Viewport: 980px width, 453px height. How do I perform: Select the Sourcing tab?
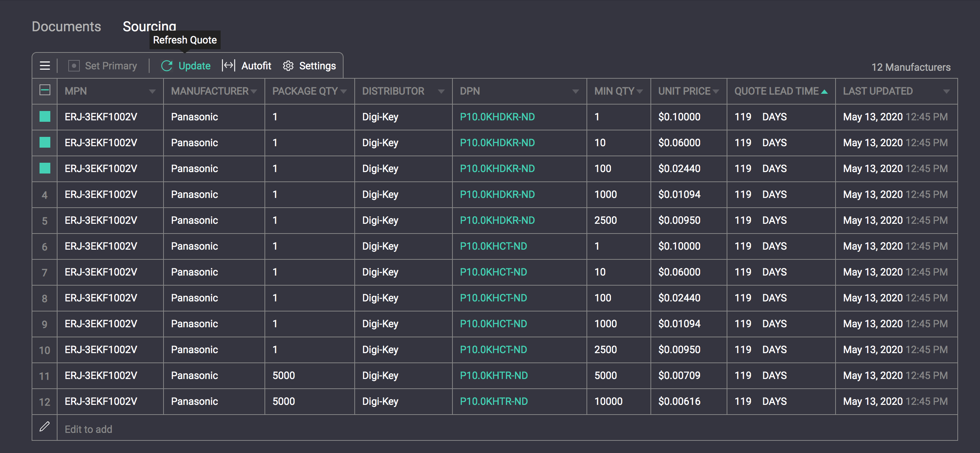coord(149,26)
